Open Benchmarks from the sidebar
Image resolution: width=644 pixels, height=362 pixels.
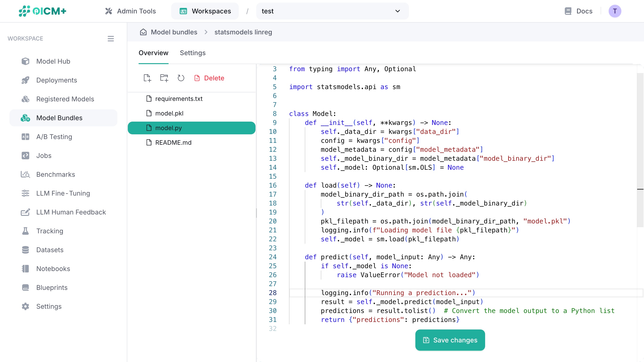click(x=55, y=174)
